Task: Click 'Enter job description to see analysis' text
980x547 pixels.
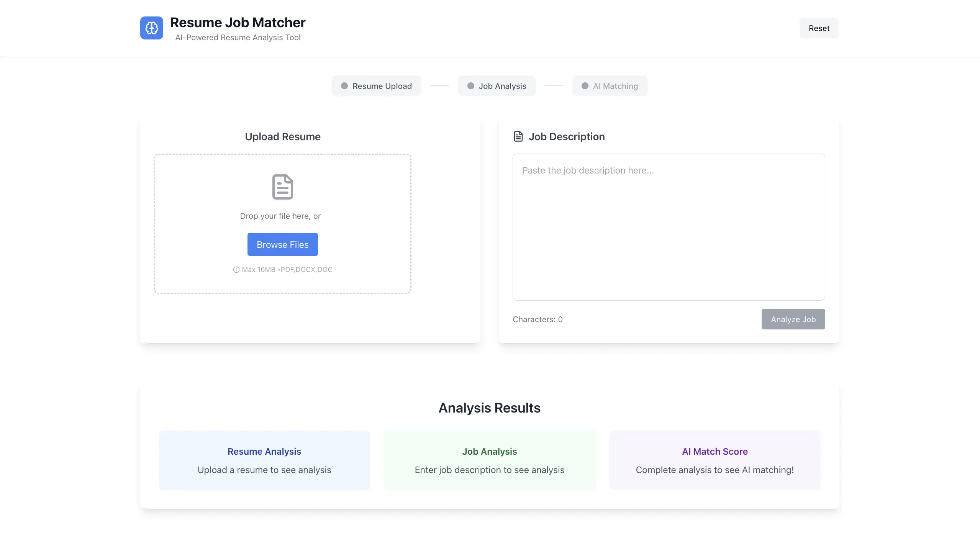Action: [490, 470]
